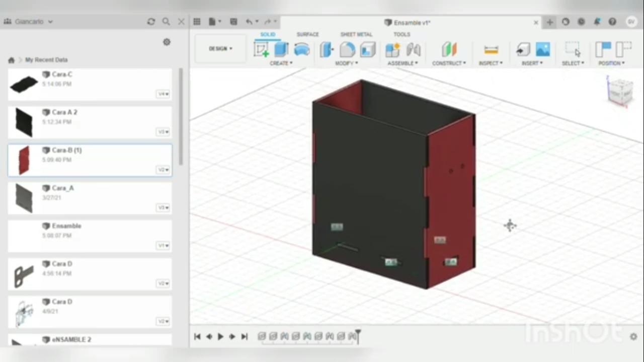Close the Ensamble v1 tab
The height and width of the screenshot is (362, 644).
[x=536, y=23]
